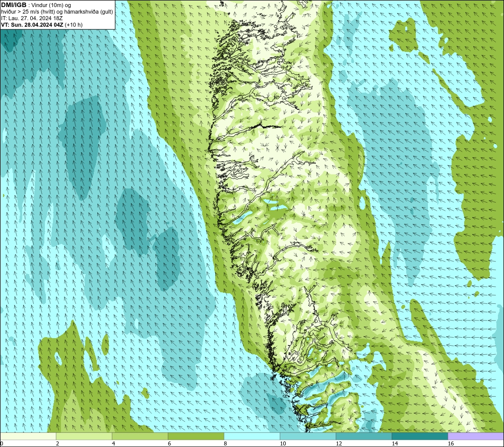Click the 'hviður > 25 m/s (hvítt)' legend line
The height and width of the screenshot is (447, 504).
28,12
